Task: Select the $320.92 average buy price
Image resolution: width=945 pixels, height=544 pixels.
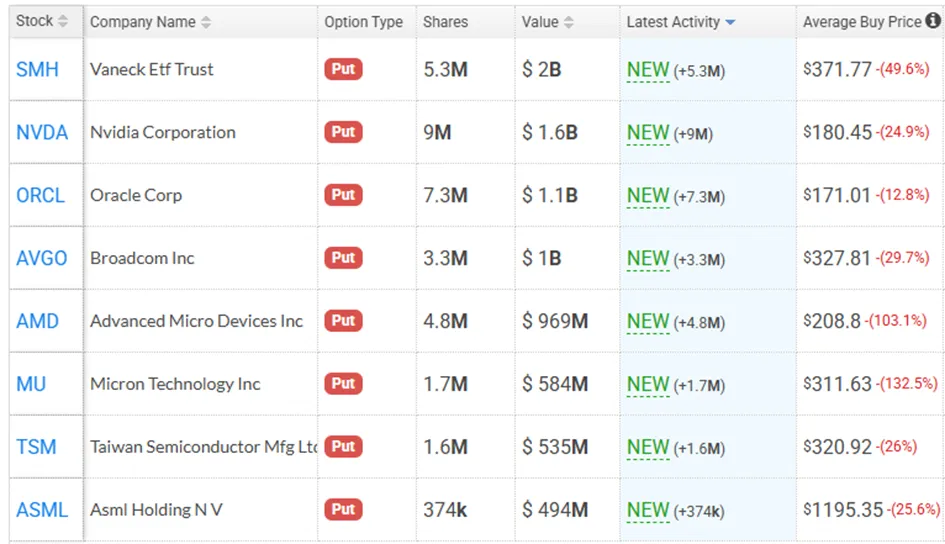Action: click(x=837, y=448)
